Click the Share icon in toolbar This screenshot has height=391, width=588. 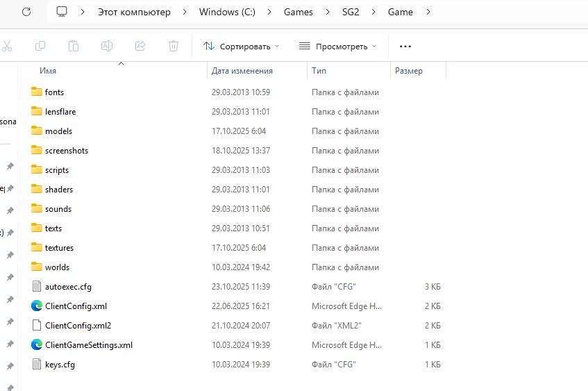click(x=140, y=46)
